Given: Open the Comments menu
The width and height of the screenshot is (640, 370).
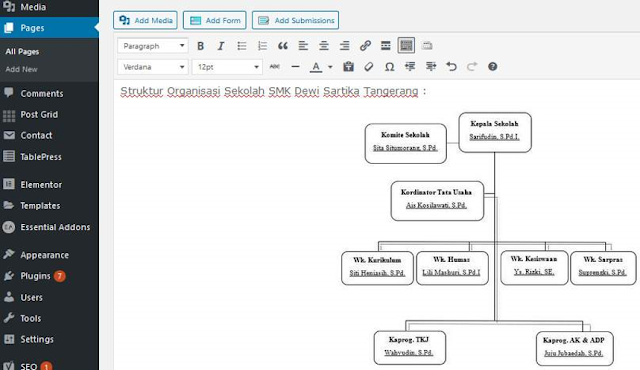Looking at the screenshot, I should tap(49, 93).
